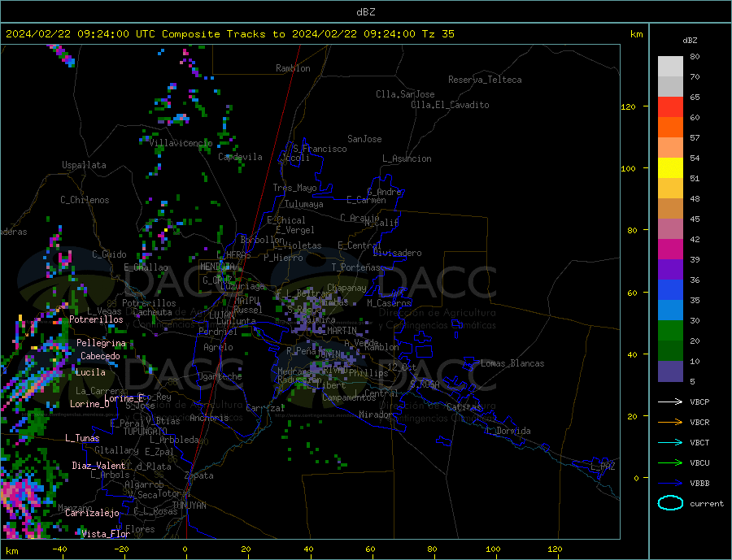Click the 'Divisadero' map label
Screen dimensions: 732x560
pyautogui.click(x=397, y=253)
